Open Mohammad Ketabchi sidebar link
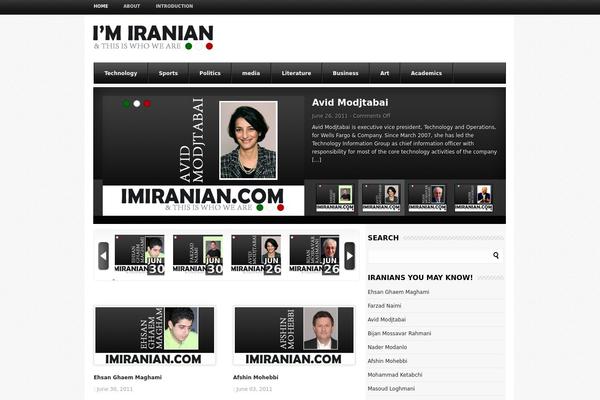Viewport: 600px width, 400px height. [395, 375]
